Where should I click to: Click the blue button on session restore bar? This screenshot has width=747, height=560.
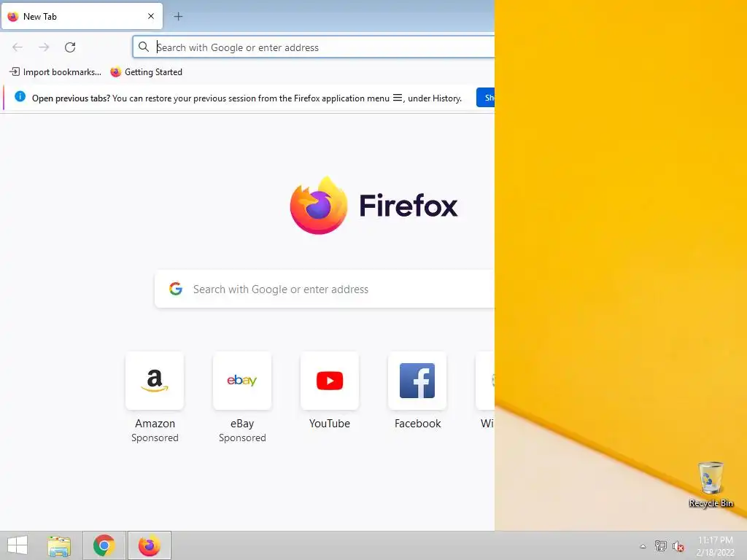(485, 98)
